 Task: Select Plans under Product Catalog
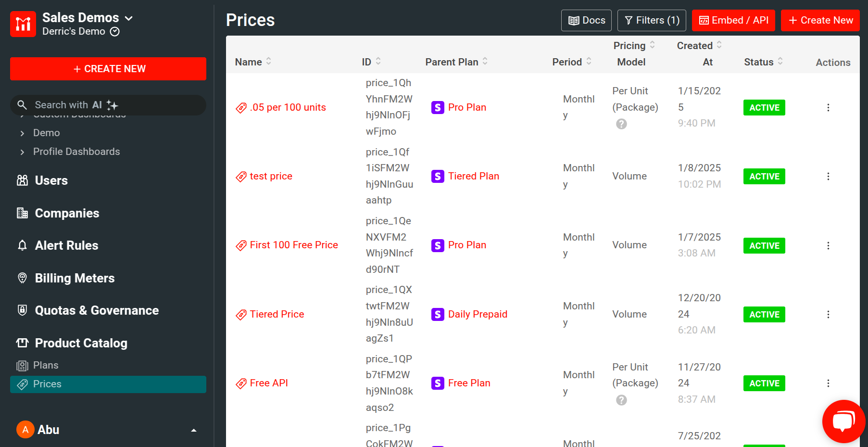pyautogui.click(x=46, y=365)
